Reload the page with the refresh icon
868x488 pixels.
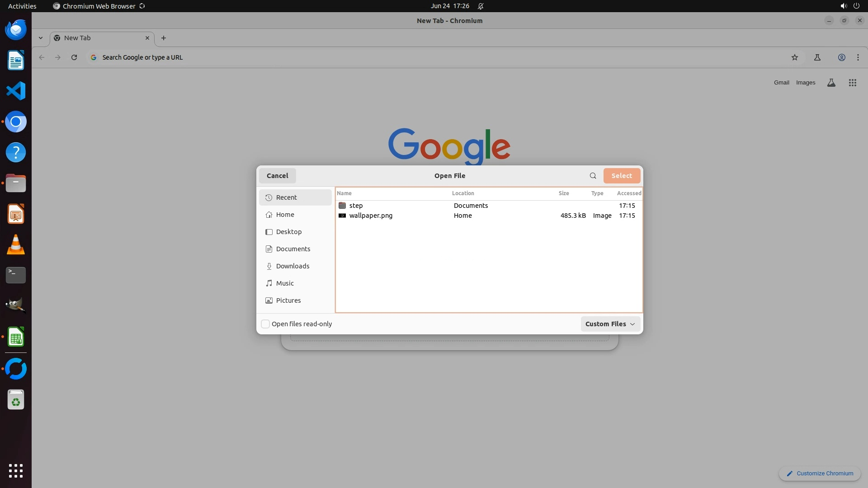[74, 57]
